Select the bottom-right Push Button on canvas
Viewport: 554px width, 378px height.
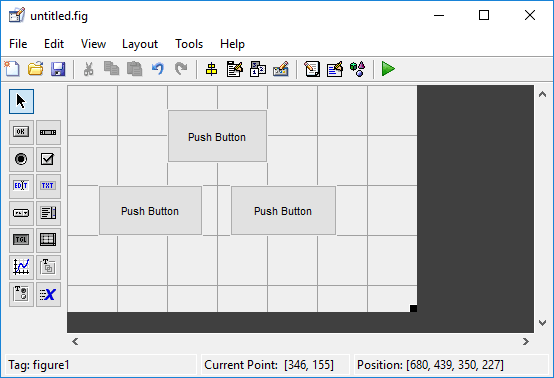pos(283,211)
